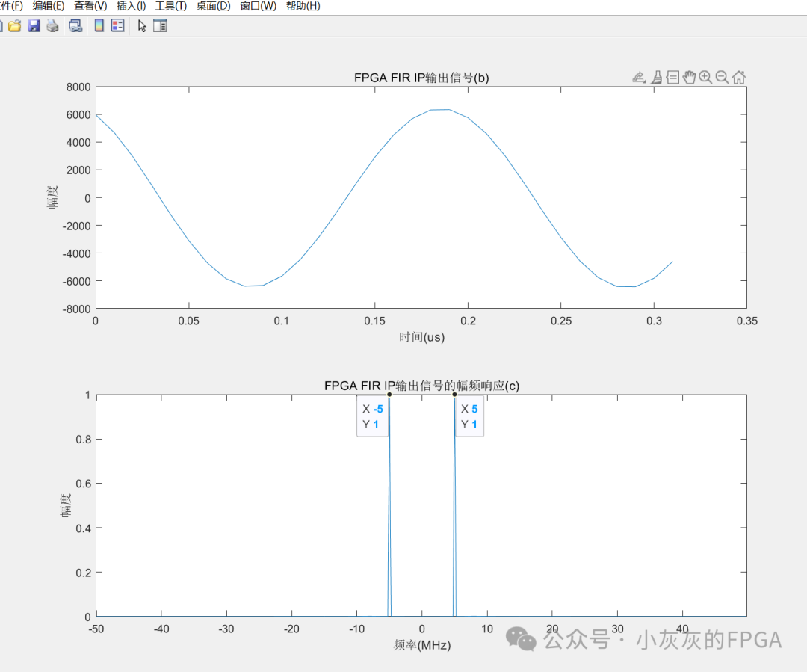Click the title 'FPGA FIR IP输出信号(b)'
This screenshot has height=672, width=807.
click(421, 78)
